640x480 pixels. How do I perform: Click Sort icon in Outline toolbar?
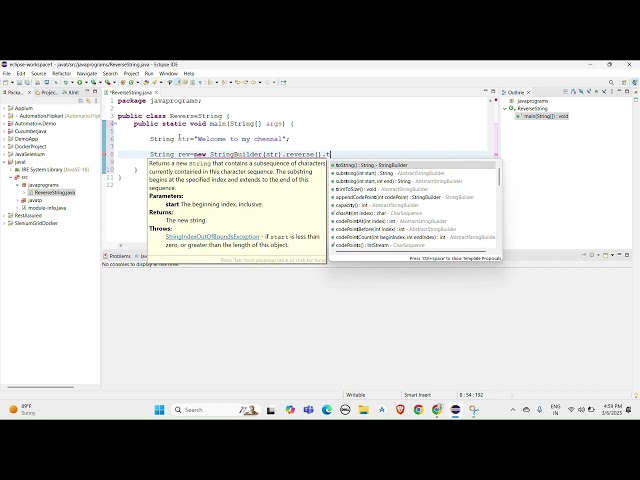(573, 92)
